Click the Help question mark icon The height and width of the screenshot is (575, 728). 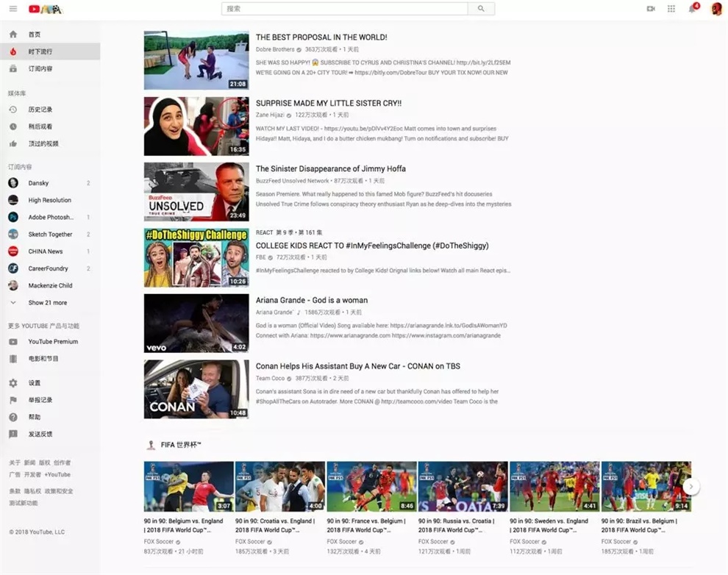click(x=13, y=417)
